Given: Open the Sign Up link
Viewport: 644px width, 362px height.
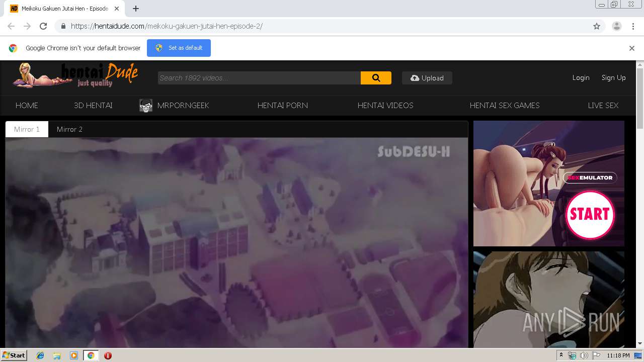Looking at the screenshot, I should (x=613, y=77).
